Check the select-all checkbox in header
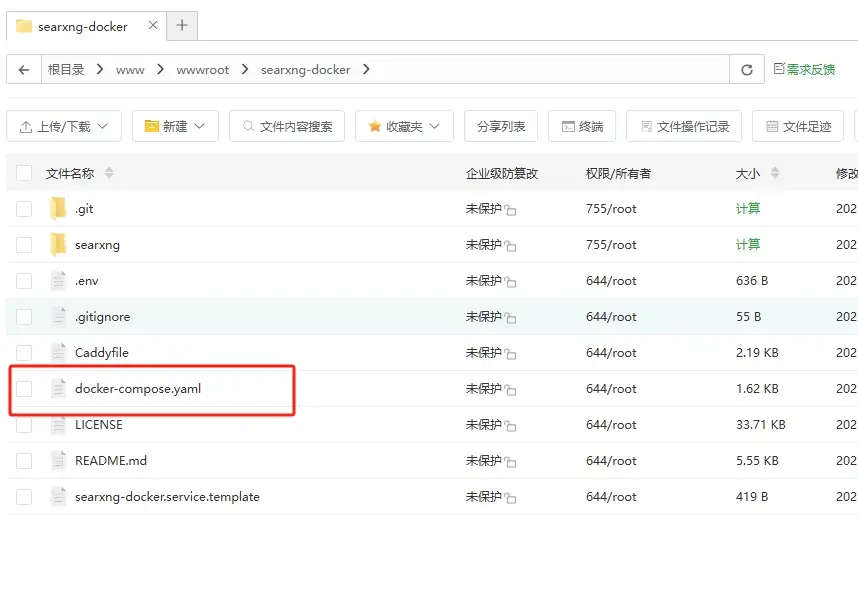The image size is (858, 602). [x=23, y=172]
